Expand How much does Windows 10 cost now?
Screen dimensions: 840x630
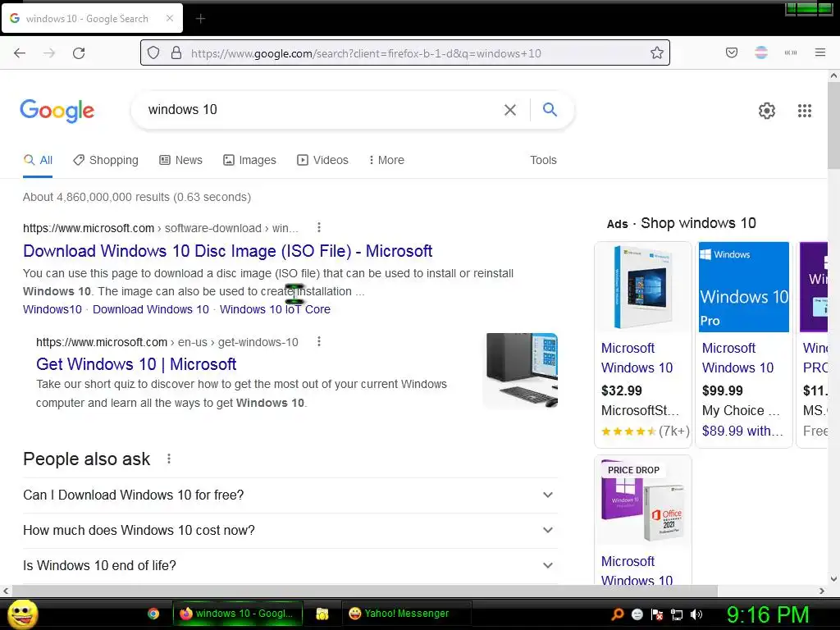click(x=290, y=531)
